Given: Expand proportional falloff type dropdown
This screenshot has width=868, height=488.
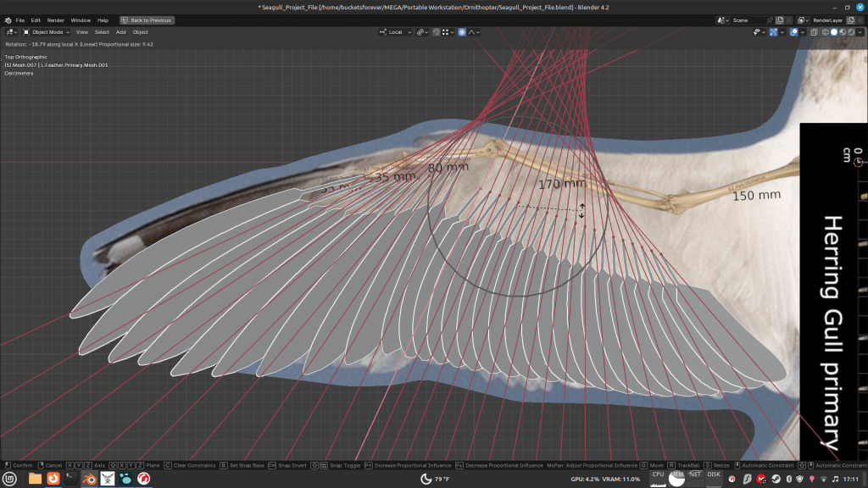Looking at the screenshot, I should tap(474, 32).
